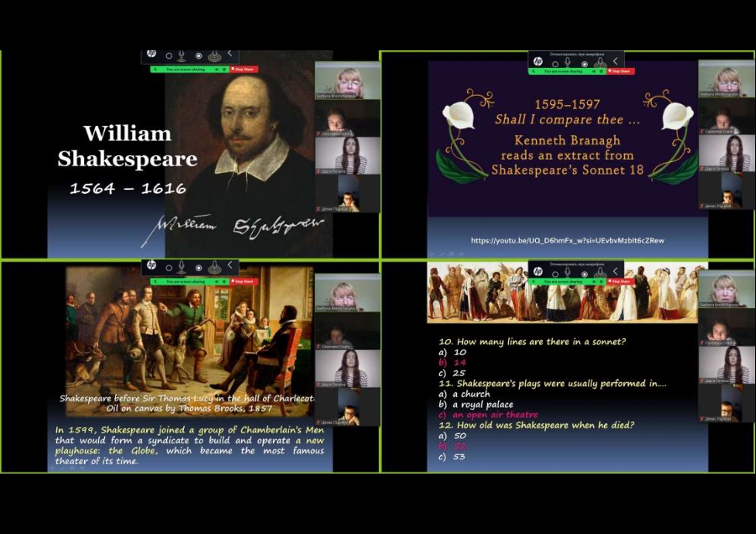Click the question '10. How many lines are there in a sonnet?'
The height and width of the screenshot is (534, 756).
(x=533, y=342)
